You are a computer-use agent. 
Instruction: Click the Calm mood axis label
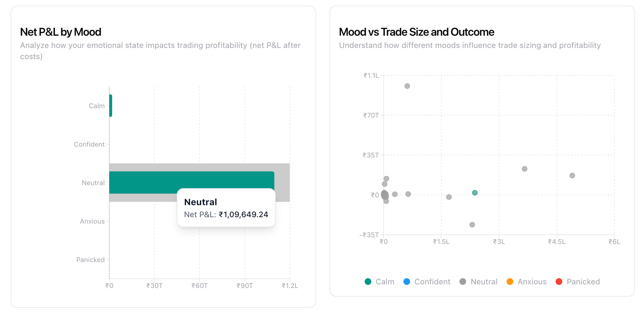97,106
